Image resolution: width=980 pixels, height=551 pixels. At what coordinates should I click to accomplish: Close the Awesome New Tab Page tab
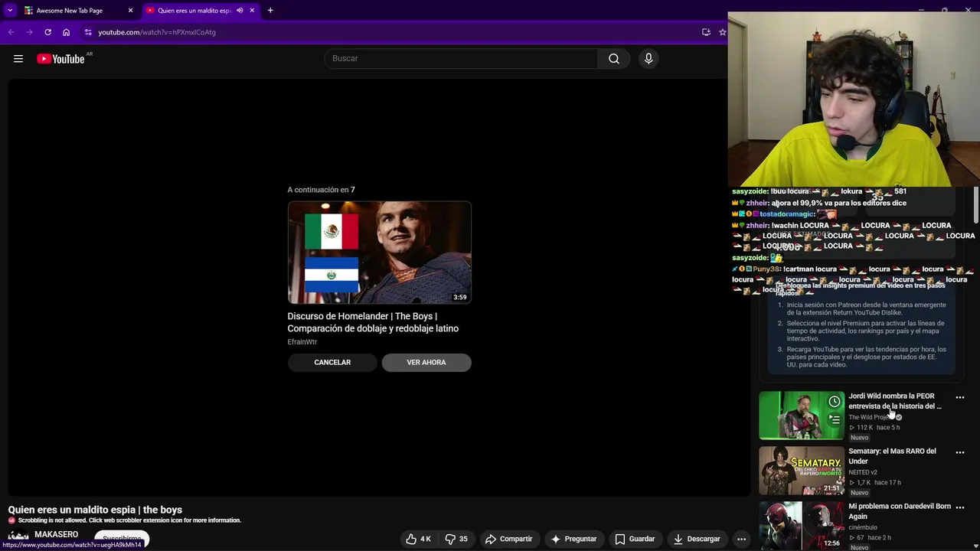click(x=130, y=11)
